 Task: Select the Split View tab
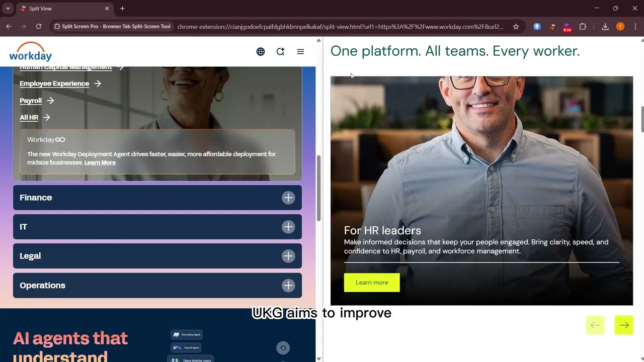(x=64, y=9)
